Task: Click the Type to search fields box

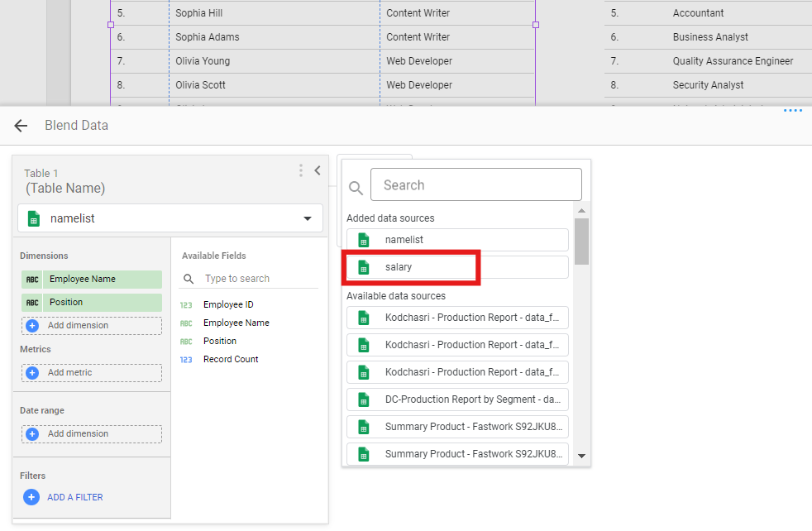Action: [x=256, y=279]
